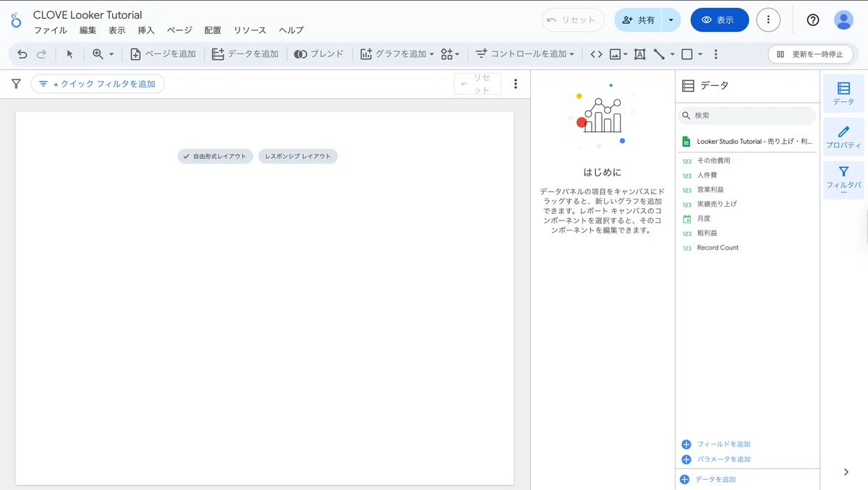Screen dimensions: 868x490
Task: Click the 表示 view button
Action: pos(719,20)
